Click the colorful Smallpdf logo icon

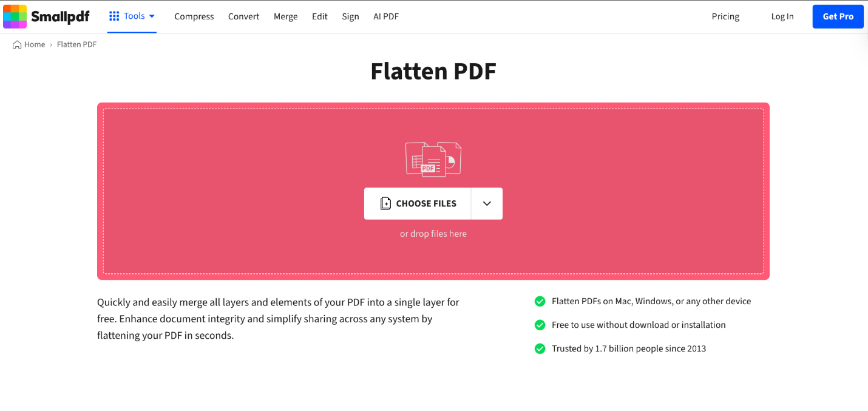[14, 15]
